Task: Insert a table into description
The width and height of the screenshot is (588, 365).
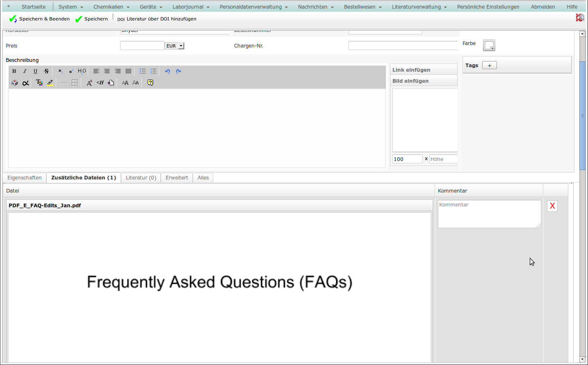Action: 75,83
